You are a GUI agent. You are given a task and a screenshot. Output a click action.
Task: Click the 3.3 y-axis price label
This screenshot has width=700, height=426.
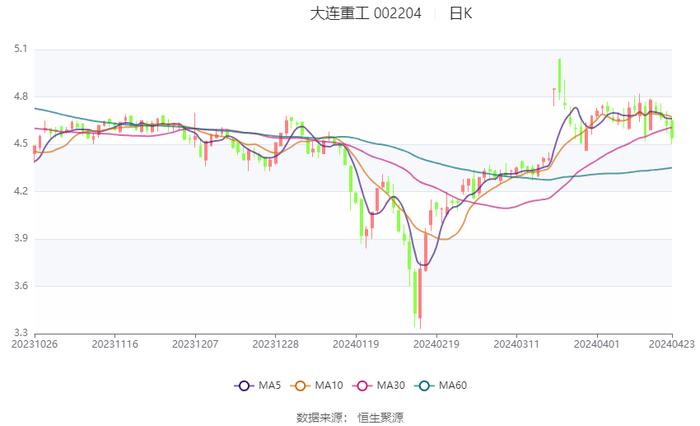20,333
